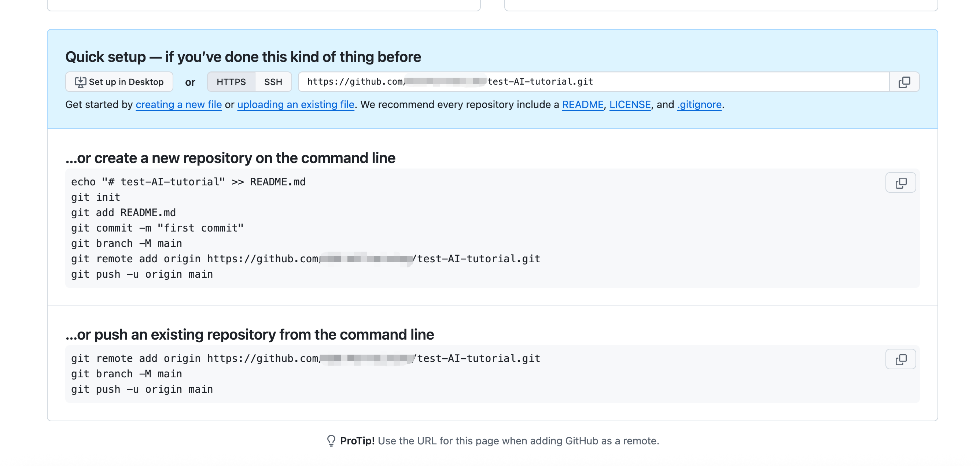The width and height of the screenshot is (980, 466).
Task: Click the 'git add README.md' line
Action: [123, 212]
